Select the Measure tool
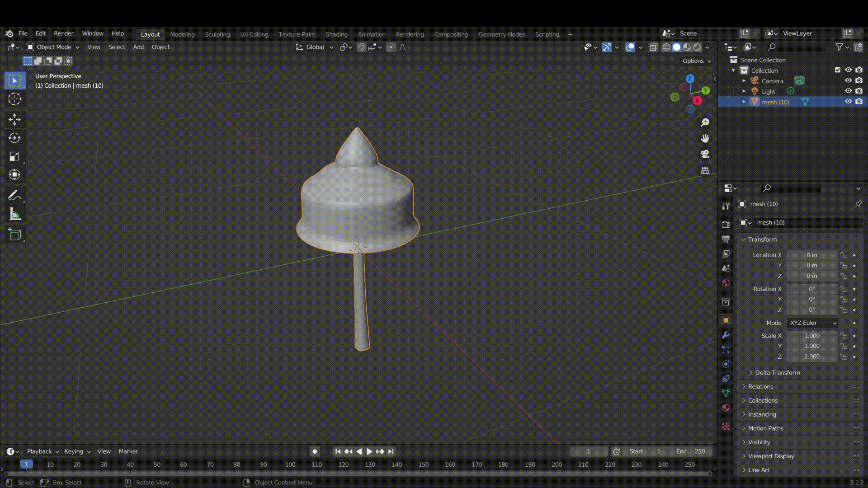Screen dimensions: 868x488 click(x=14, y=215)
